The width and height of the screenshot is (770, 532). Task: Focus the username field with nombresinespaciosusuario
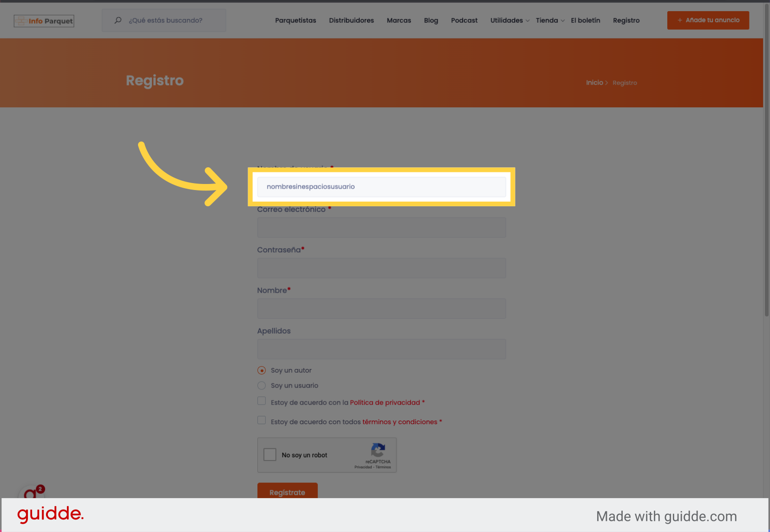point(382,187)
